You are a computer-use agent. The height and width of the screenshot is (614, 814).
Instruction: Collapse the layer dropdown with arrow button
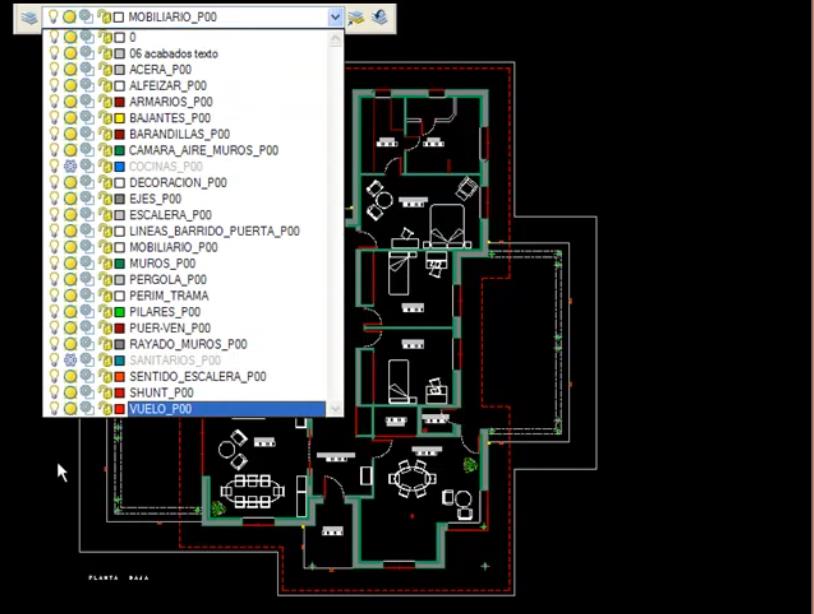coord(335,17)
